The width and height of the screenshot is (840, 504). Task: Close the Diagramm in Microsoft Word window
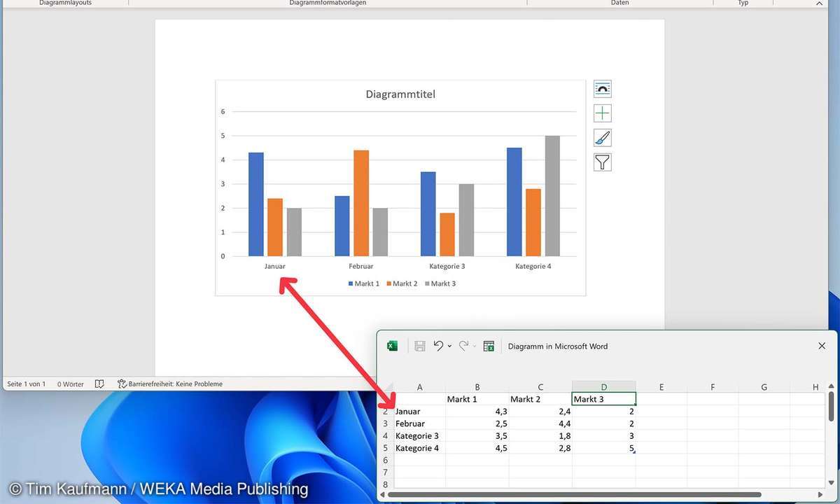tap(822, 346)
